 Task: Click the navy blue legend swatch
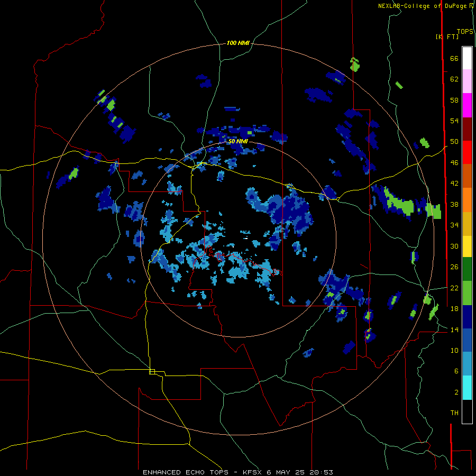(467, 317)
